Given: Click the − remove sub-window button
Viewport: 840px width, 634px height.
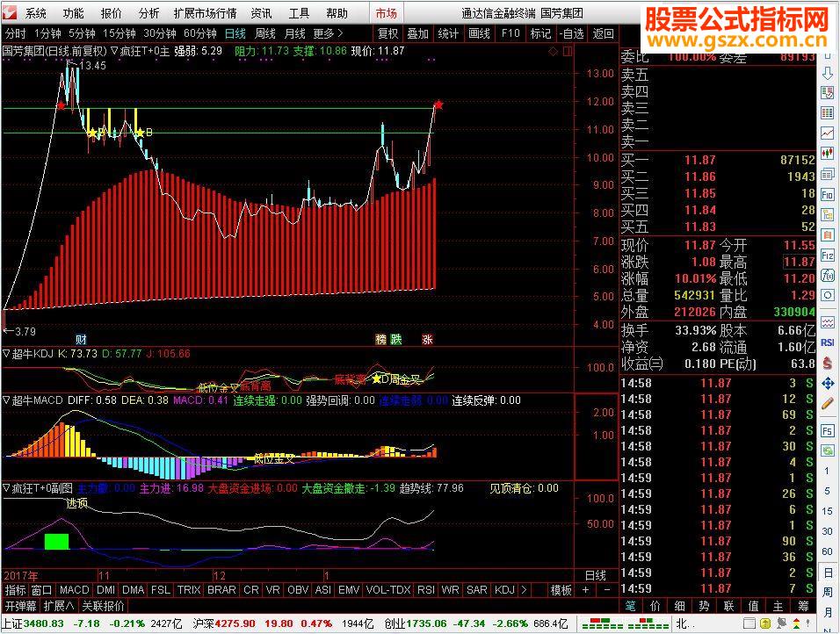Looking at the screenshot, I should point(606,590).
